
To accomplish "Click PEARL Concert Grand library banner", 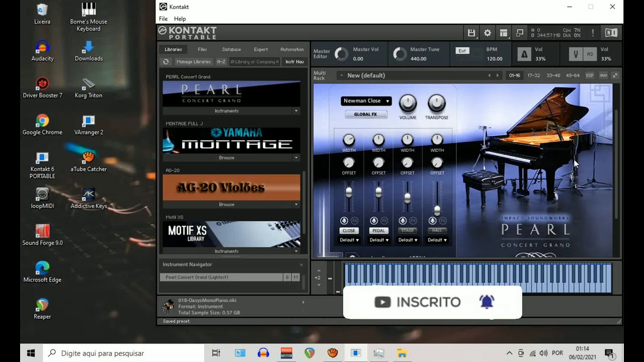I will pyautogui.click(x=231, y=94).
